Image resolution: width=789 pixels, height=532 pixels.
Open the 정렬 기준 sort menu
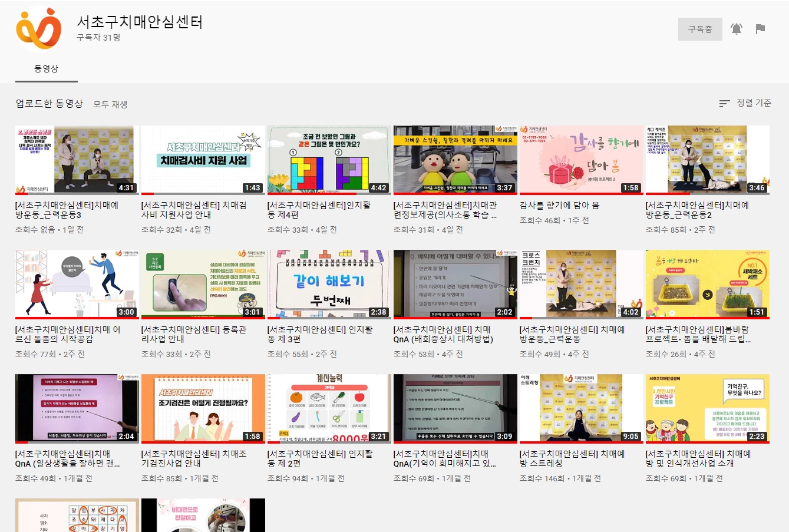click(x=745, y=103)
